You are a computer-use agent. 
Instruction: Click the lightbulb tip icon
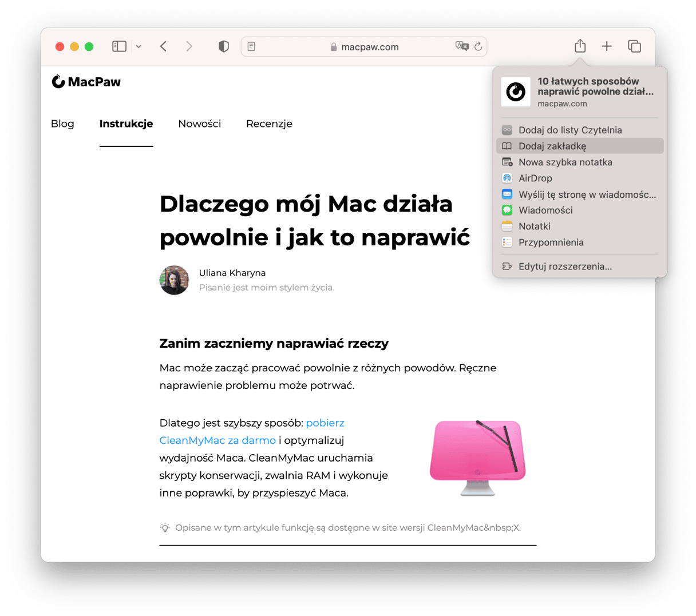165,528
